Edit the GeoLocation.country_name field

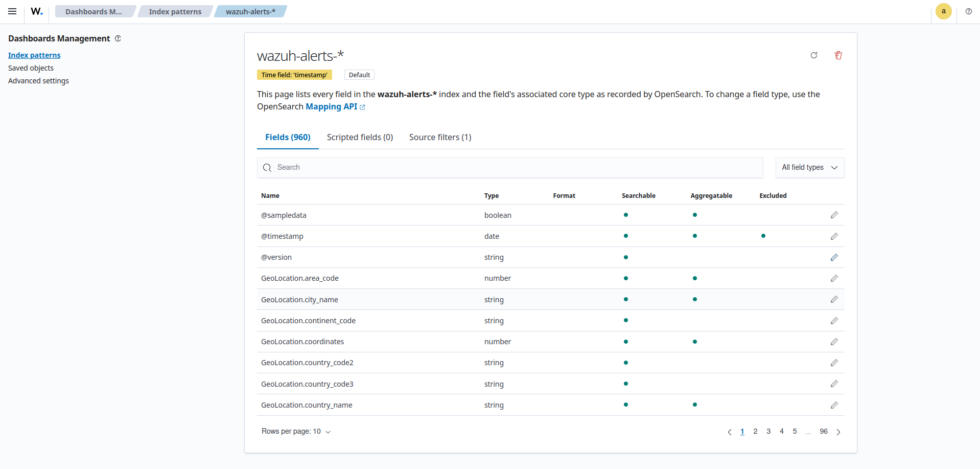[834, 405]
